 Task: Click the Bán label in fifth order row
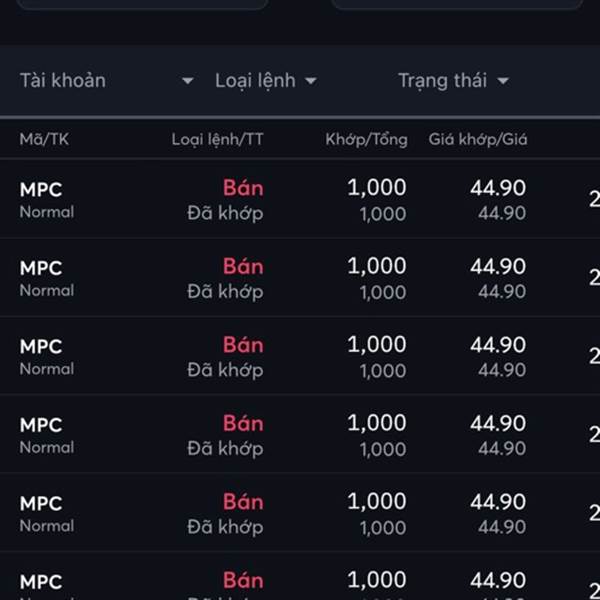click(x=243, y=502)
